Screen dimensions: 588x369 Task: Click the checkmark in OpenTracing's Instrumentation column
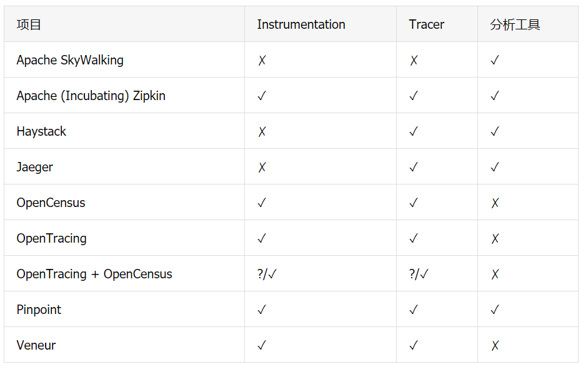262,239
